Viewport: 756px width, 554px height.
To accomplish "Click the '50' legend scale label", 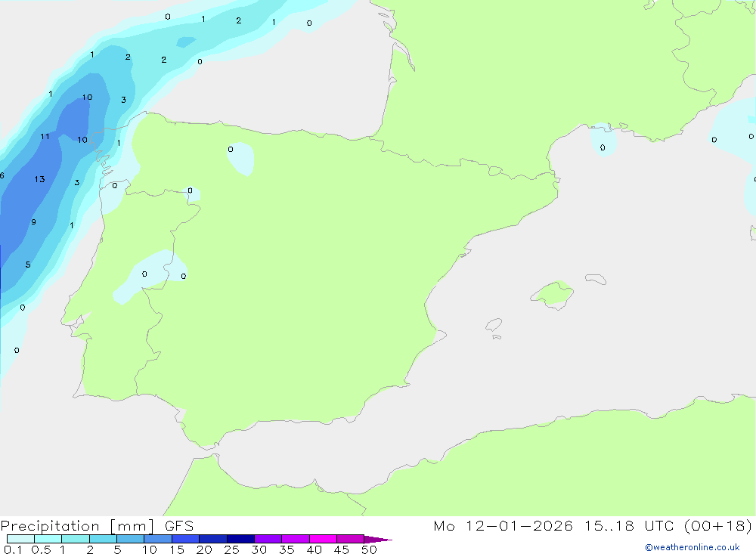I will tap(370, 549).
